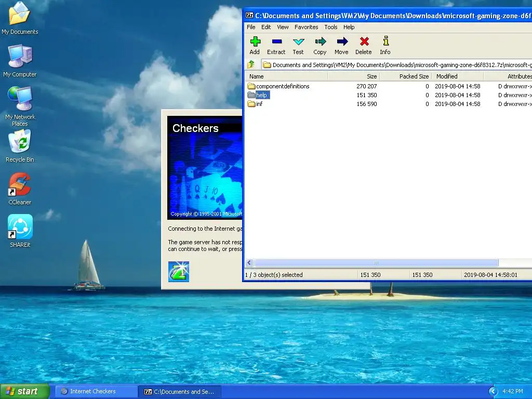Click the modified date in the help row
The width and height of the screenshot is (532, 399).
point(457,95)
